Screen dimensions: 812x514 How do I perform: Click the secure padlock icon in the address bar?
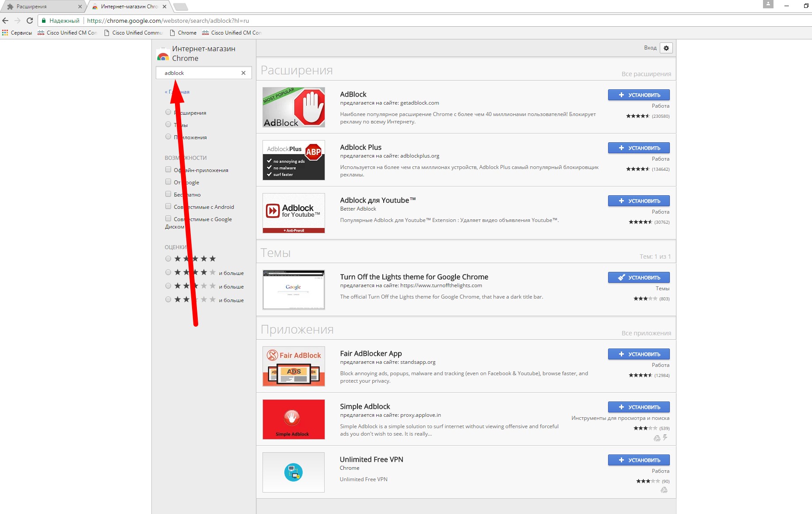tap(44, 21)
